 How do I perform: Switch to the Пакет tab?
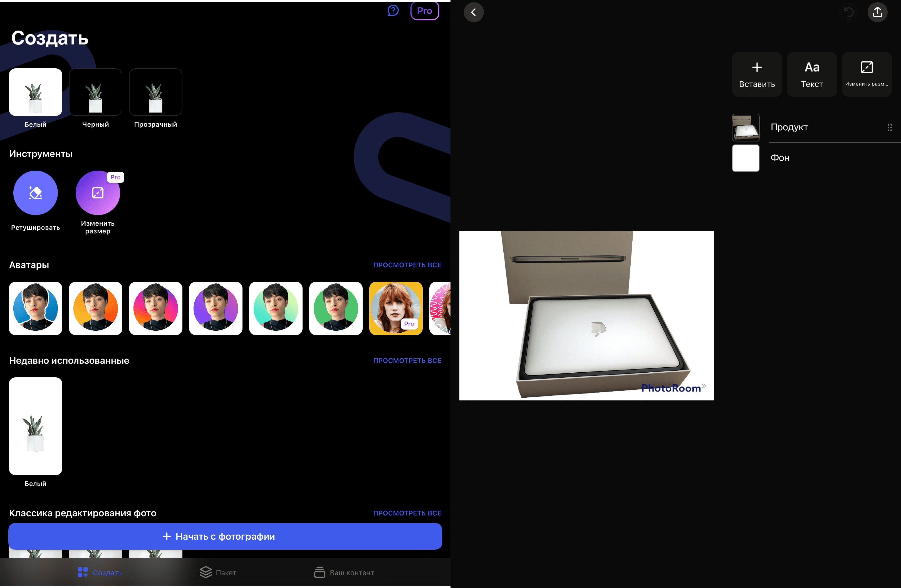click(218, 572)
